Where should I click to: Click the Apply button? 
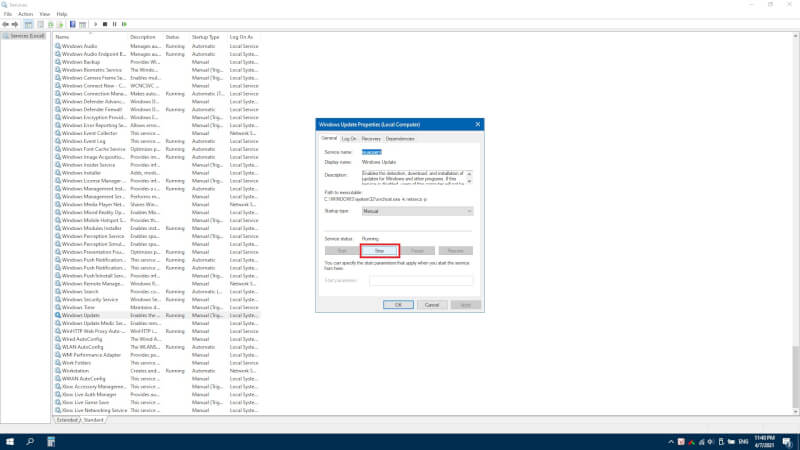[466, 305]
